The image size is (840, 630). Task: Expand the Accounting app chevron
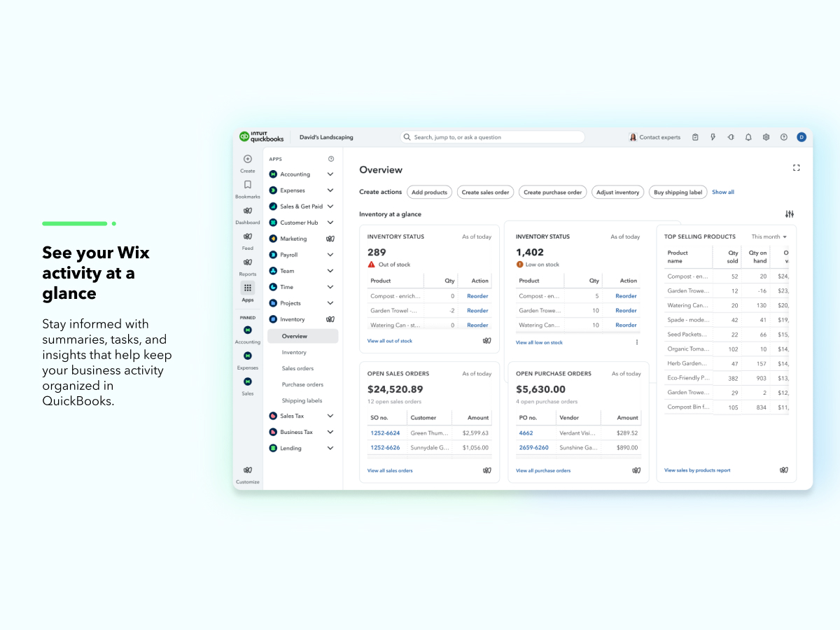[x=330, y=174]
